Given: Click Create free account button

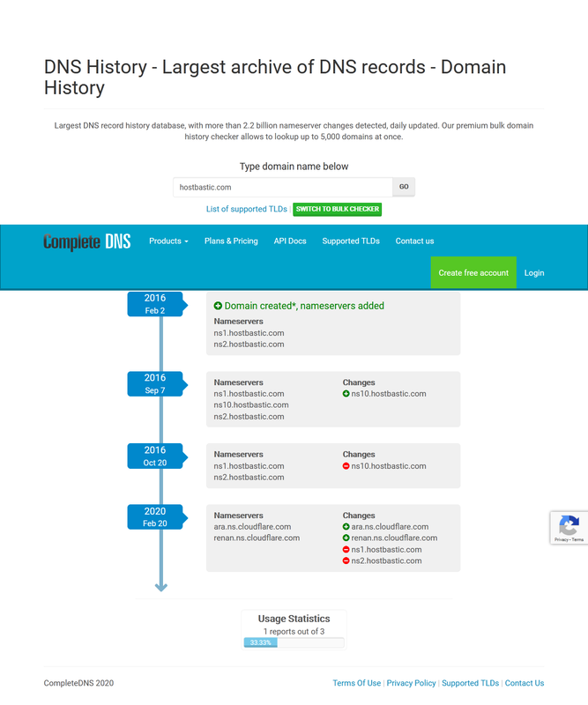Looking at the screenshot, I should click(473, 273).
